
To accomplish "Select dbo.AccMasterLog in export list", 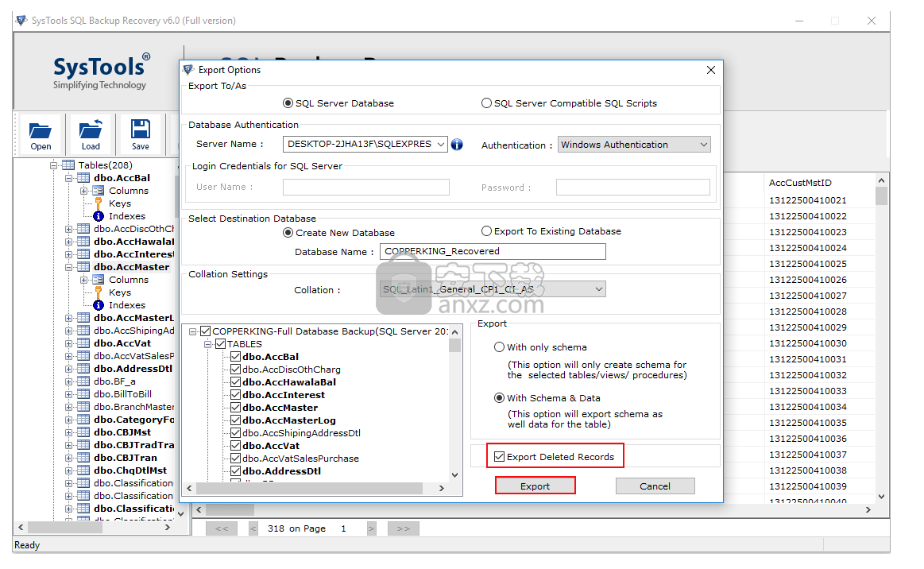I will [288, 420].
